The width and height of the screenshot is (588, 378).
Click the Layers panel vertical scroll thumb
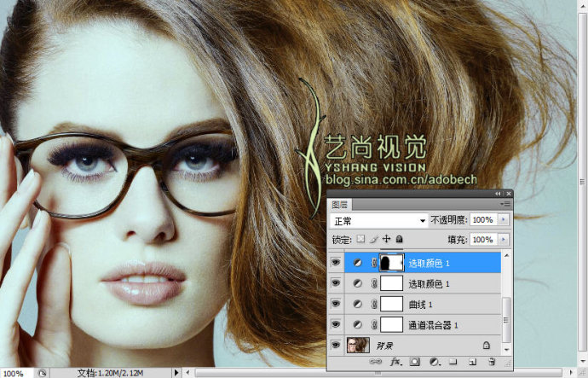coord(507,319)
